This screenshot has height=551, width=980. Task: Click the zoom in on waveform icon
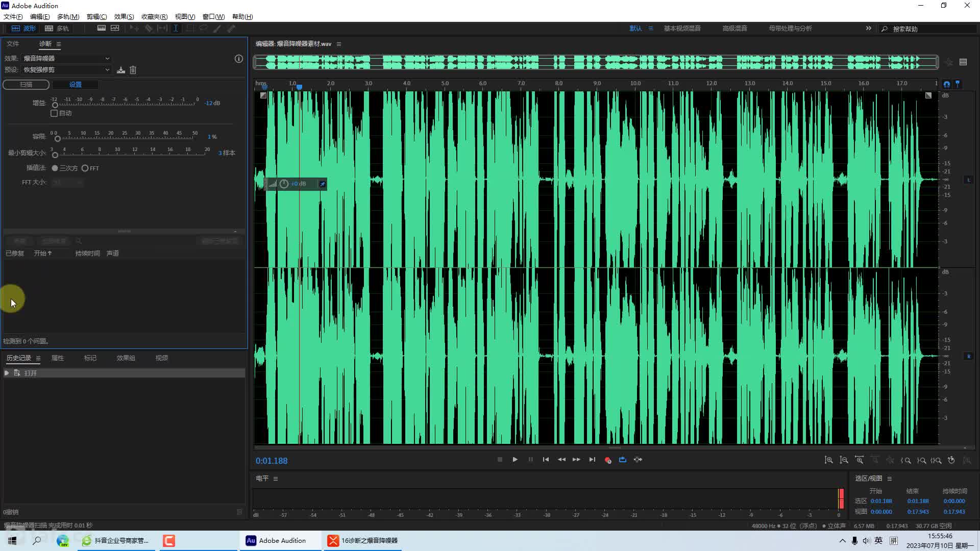click(x=828, y=460)
